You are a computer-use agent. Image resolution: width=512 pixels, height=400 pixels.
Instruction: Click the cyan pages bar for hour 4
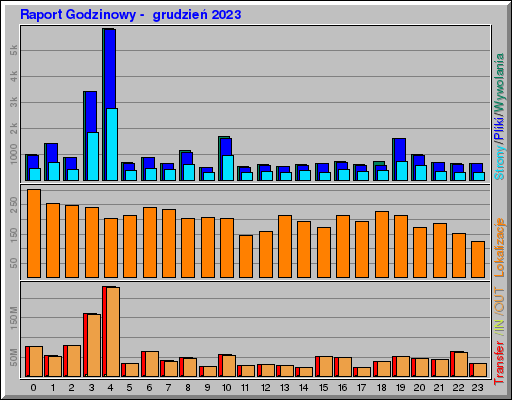coord(112,144)
